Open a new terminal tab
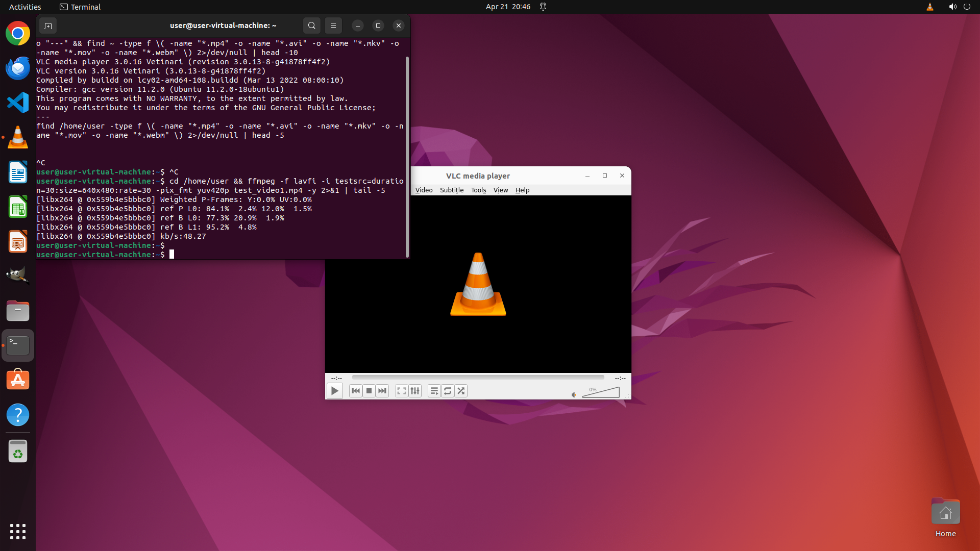 tap(48, 26)
